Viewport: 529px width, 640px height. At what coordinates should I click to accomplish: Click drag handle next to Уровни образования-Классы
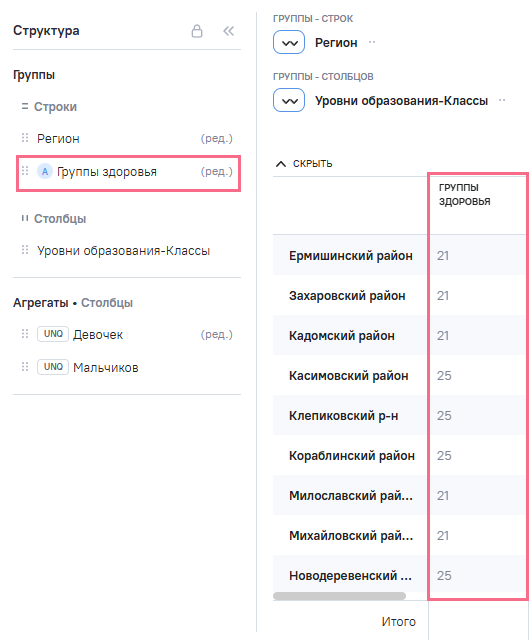pyautogui.click(x=25, y=250)
